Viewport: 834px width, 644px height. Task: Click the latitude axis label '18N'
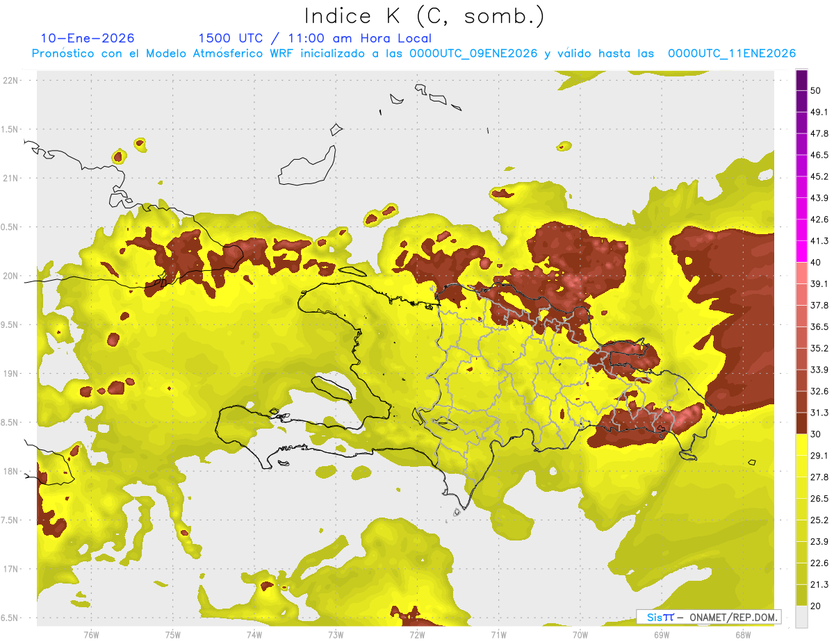12,471
